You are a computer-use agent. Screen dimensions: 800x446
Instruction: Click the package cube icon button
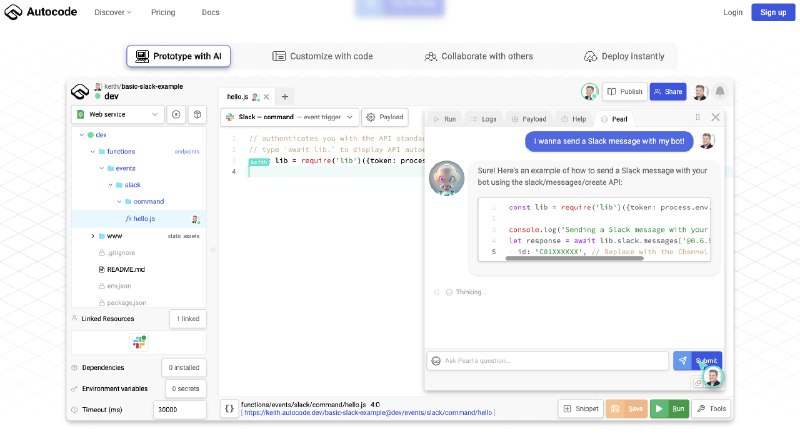pyautogui.click(x=197, y=114)
